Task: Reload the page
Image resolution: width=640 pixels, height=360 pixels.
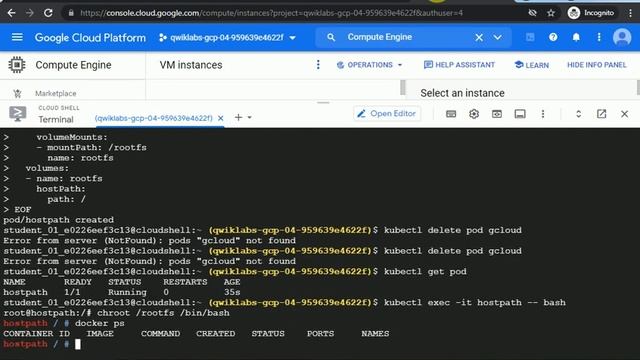Action: (x=48, y=13)
